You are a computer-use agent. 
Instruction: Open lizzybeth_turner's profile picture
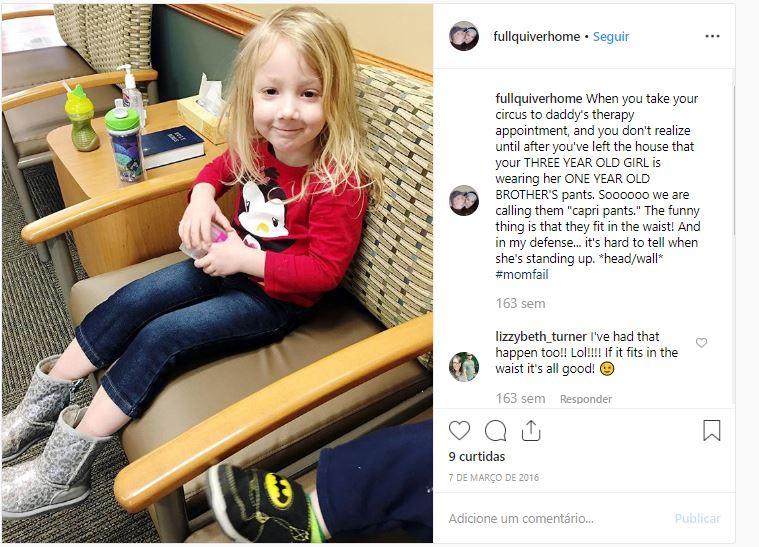(464, 366)
